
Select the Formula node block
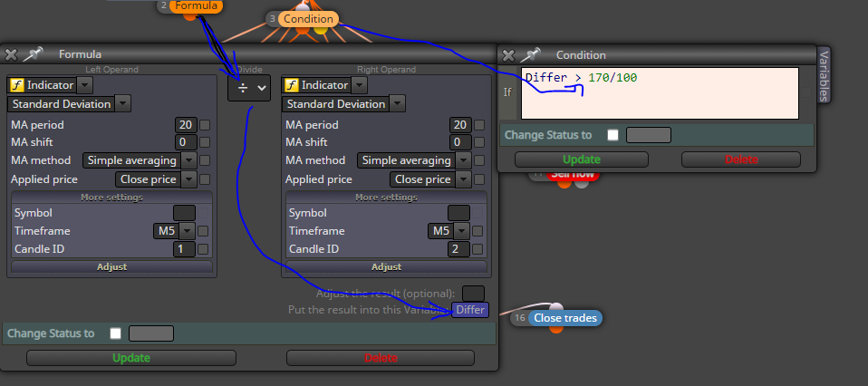coord(196,6)
